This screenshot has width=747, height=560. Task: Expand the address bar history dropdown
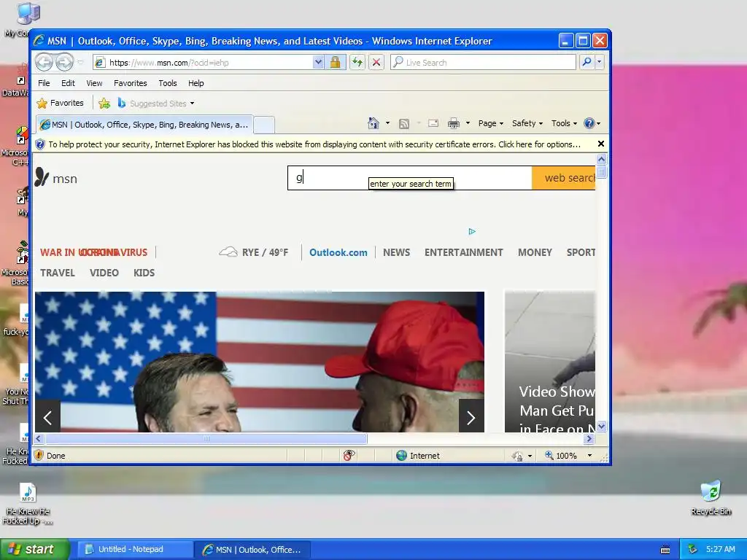(318, 63)
